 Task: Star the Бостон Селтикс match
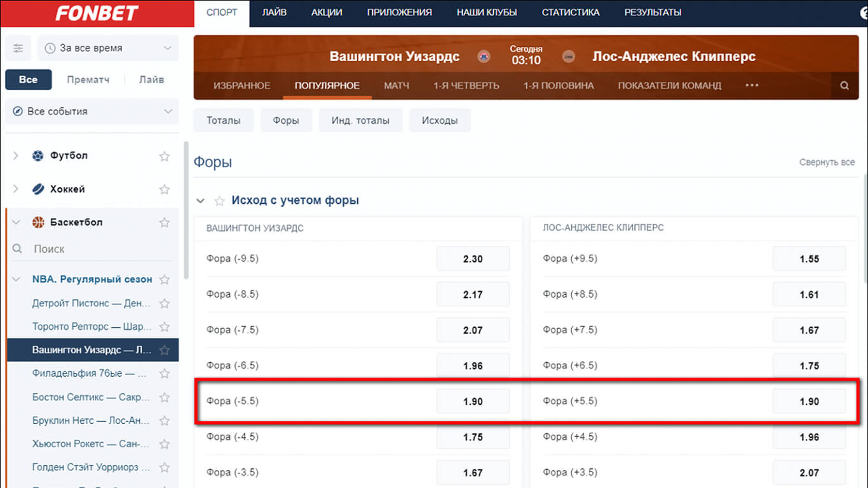pyautogui.click(x=165, y=398)
